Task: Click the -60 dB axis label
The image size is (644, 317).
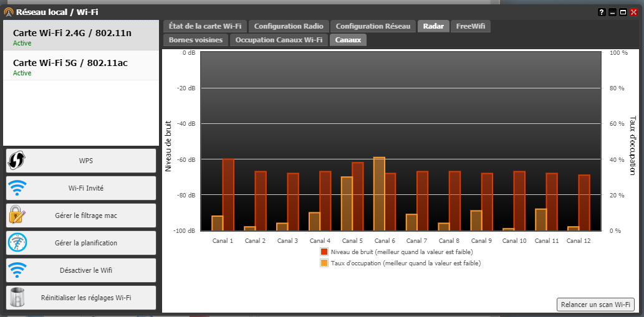Action: 186,159
